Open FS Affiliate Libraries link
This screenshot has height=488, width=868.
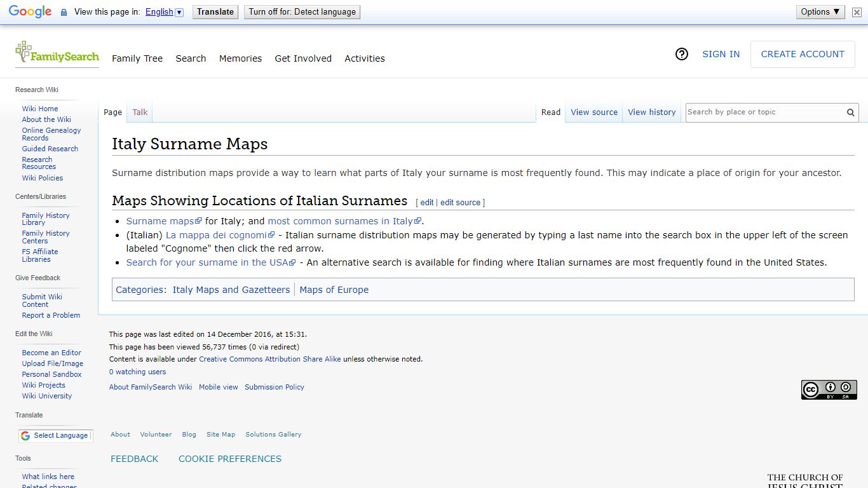coord(40,255)
